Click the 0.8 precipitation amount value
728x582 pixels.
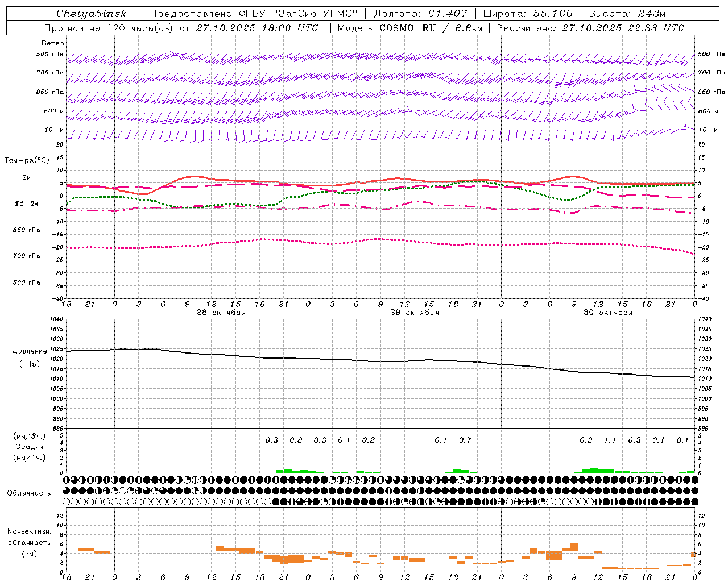pos(296,440)
